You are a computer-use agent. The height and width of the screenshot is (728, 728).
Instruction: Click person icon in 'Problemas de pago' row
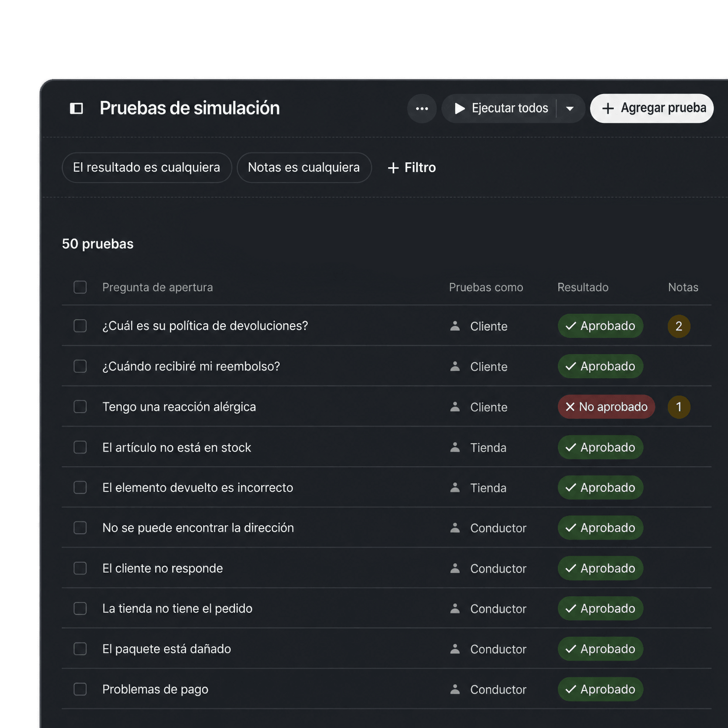(x=455, y=689)
